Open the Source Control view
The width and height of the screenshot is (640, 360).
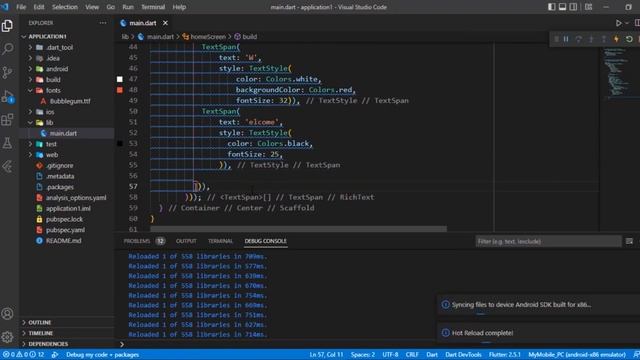coord(7,73)
